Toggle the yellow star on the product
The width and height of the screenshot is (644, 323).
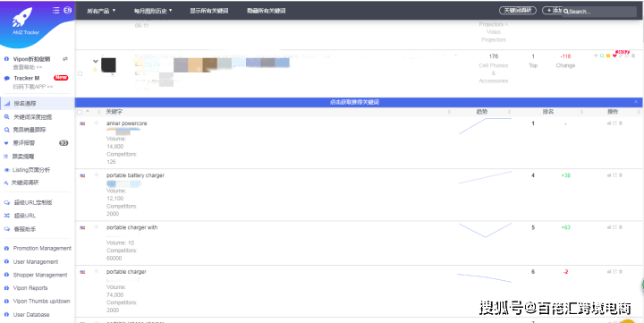tap(96, 70)
